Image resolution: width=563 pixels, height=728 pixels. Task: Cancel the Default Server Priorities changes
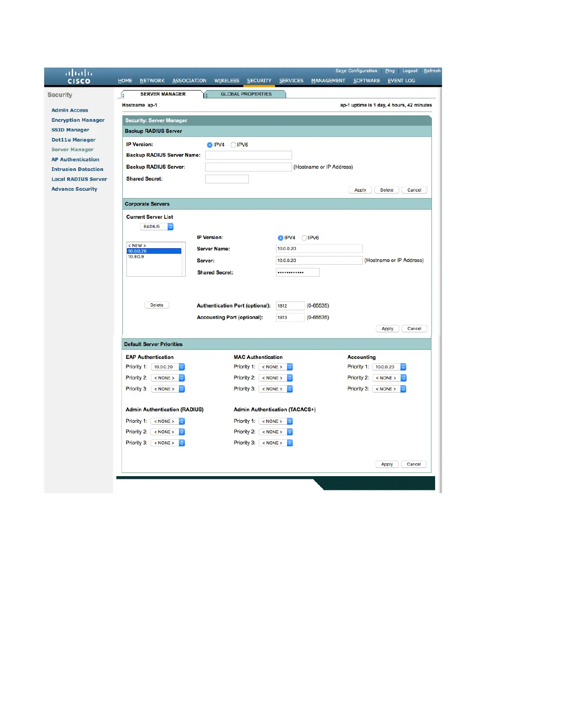[x=414, y=464]
